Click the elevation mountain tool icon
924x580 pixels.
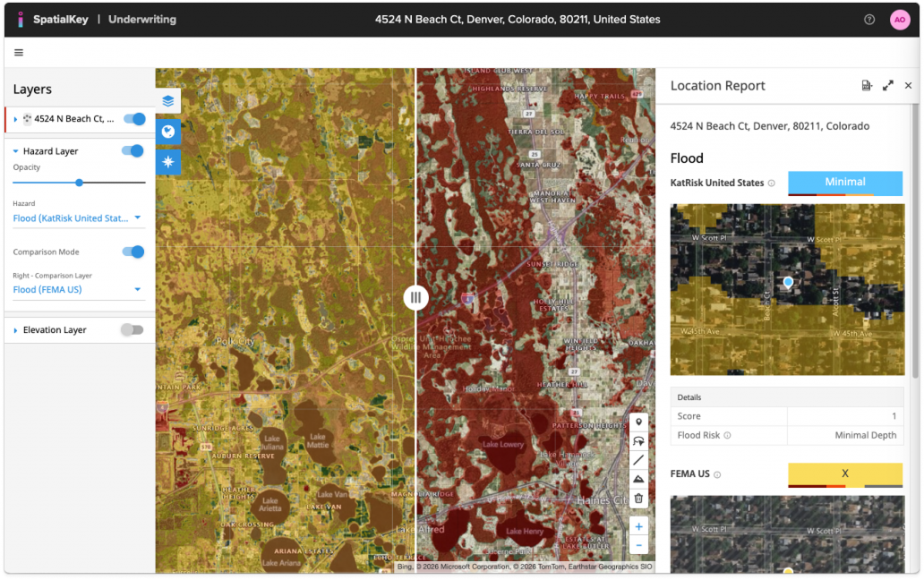tap(638, 480)
